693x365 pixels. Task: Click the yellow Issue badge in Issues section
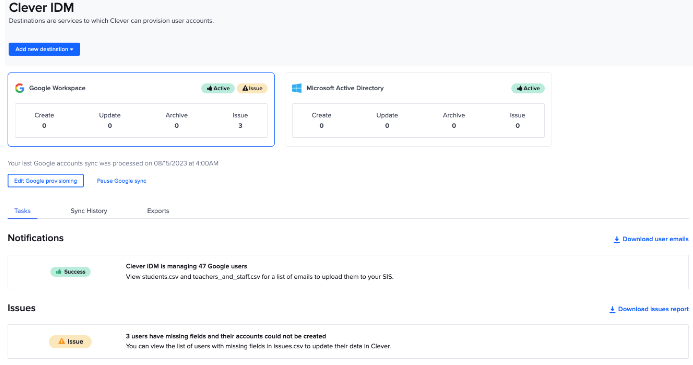coord(70,342)
